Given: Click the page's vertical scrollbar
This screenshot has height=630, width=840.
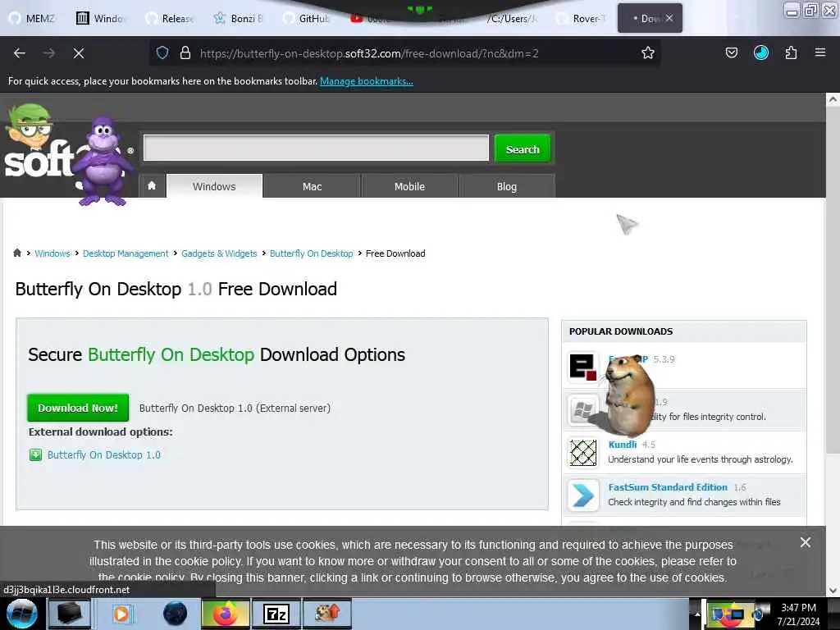Looking at the screenshot, I should tap(833, 279).
